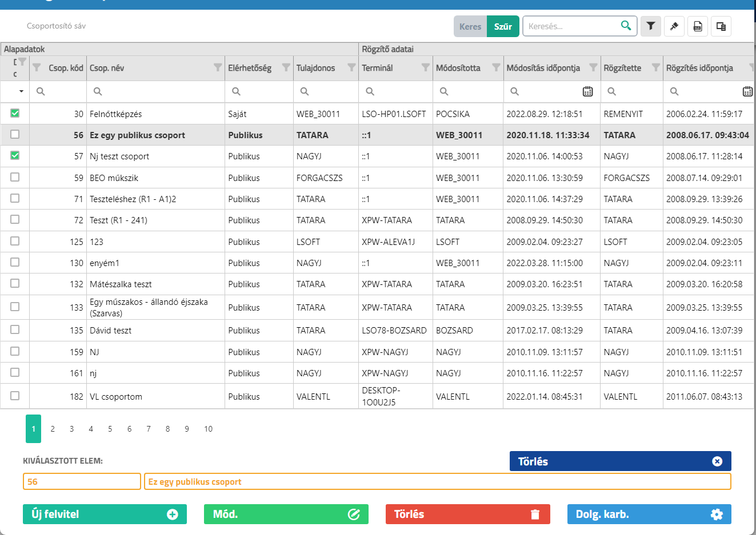Check the 'Ez egy publikus csoport' row checkbox
The image size is (756, 535).
[x=15, y=134]
